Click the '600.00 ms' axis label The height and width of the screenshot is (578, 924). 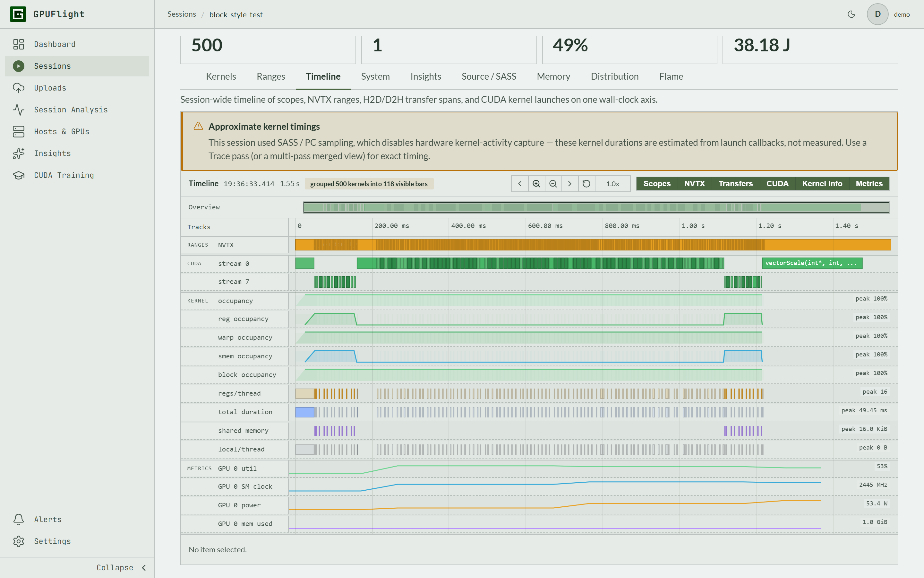(545, 226)
